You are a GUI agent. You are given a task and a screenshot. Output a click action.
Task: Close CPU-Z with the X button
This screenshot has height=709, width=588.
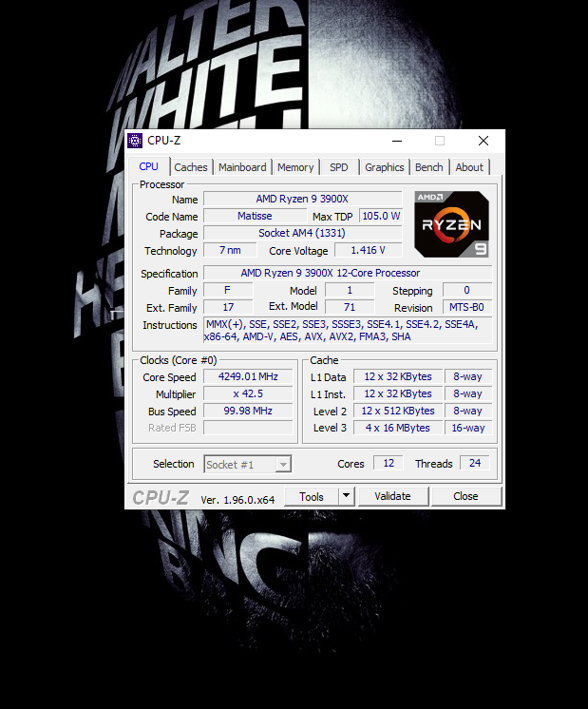[x=484, y=141]
